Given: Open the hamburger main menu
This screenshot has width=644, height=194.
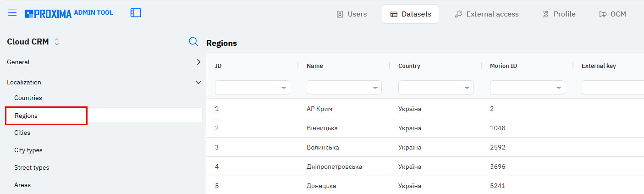Looking at the screenshot, I should (x=12, y=13).
